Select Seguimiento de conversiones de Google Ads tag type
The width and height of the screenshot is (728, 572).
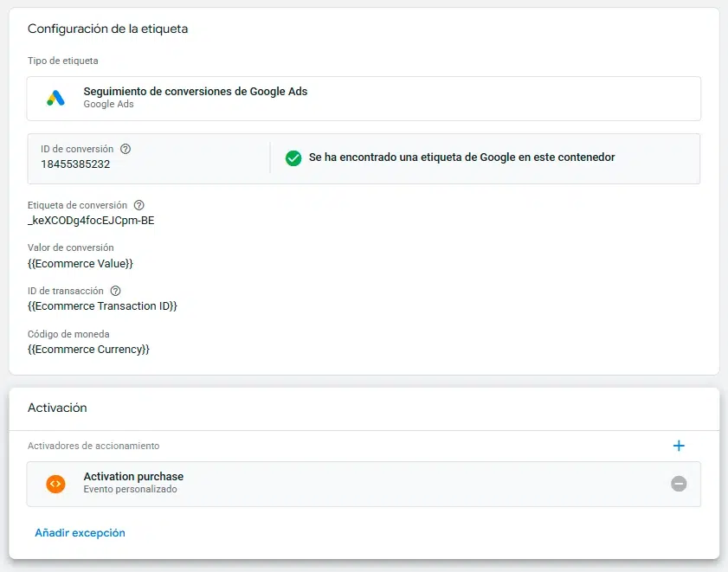tap(364, 99)
